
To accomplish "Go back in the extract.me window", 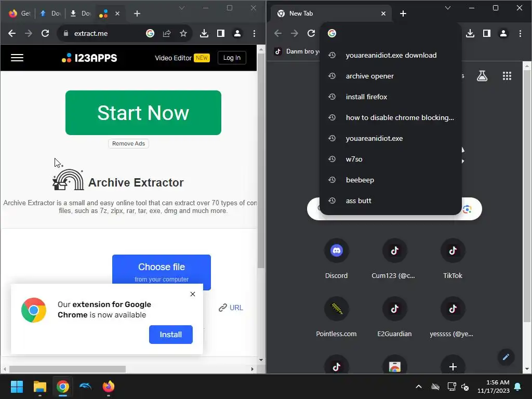I will coord(12,33).
